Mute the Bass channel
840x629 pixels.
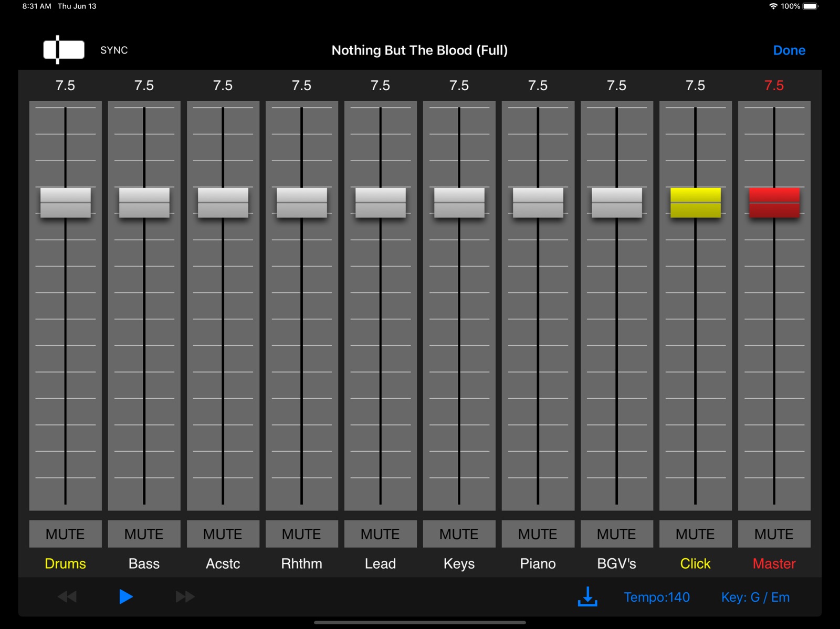(144, 534)
